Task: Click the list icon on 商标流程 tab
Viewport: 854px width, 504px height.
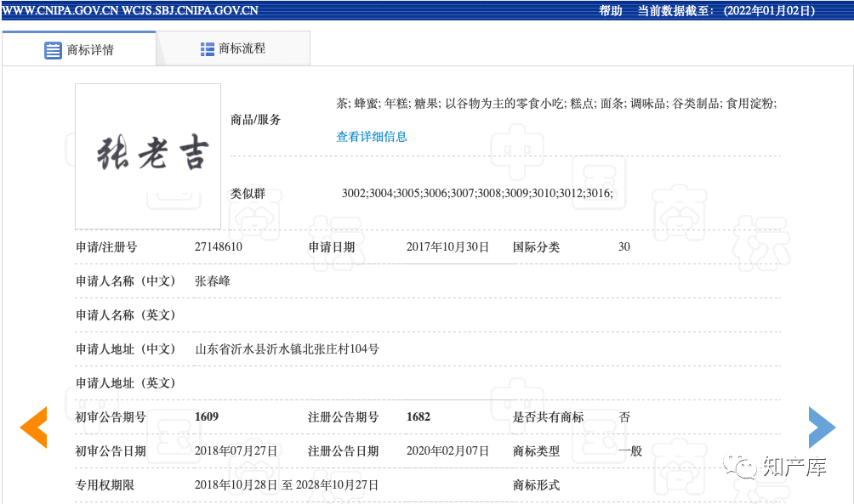Action: coord(207,48)
